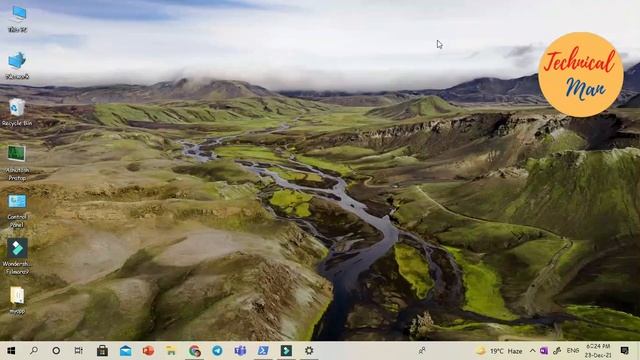
Task: Open Cortana circle in taskbar
Action: [x=56, y=351]
